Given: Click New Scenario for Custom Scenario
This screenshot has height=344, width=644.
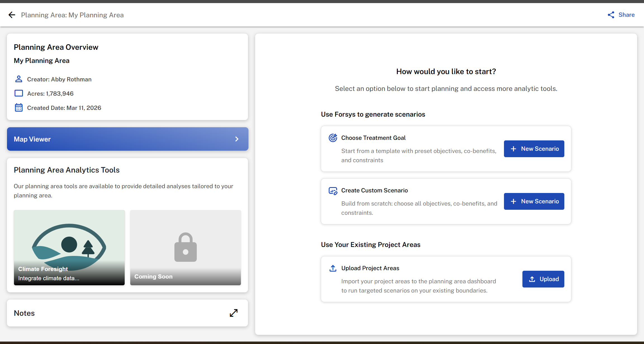Looking at the screenshot, I should (x=534, y=201).
